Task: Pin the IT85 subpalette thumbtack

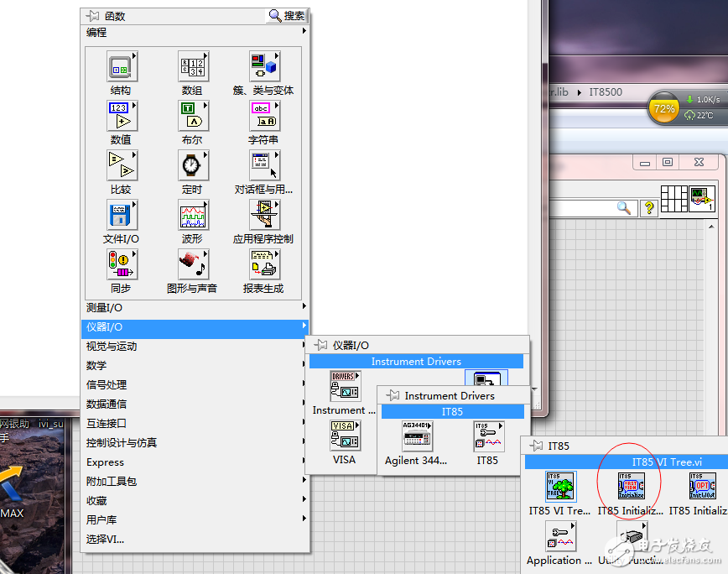Action: [x=536, y=446]
